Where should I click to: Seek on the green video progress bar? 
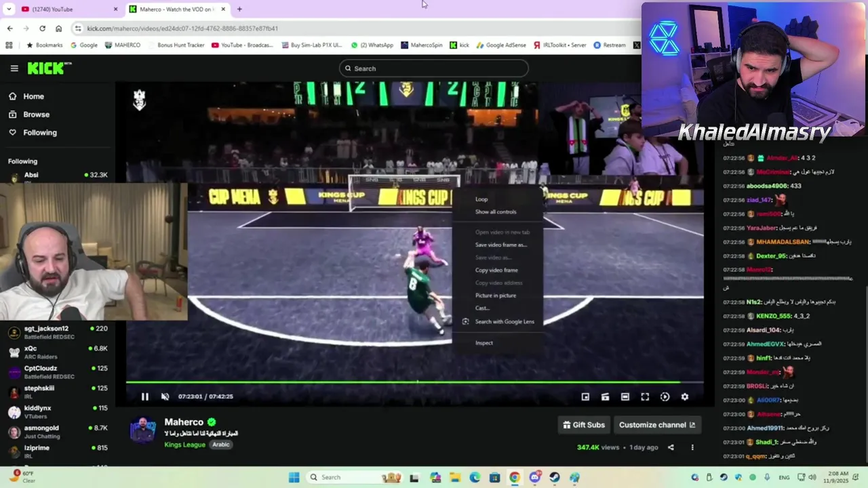click(414, 382)
